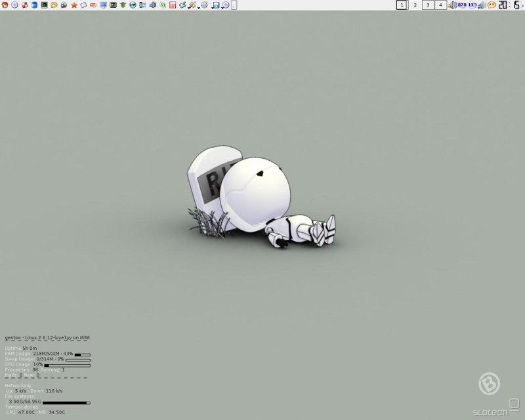This screenshot has height=420, width=525.
Task: Click the Swap Usage progress bar
Action: 78,360
